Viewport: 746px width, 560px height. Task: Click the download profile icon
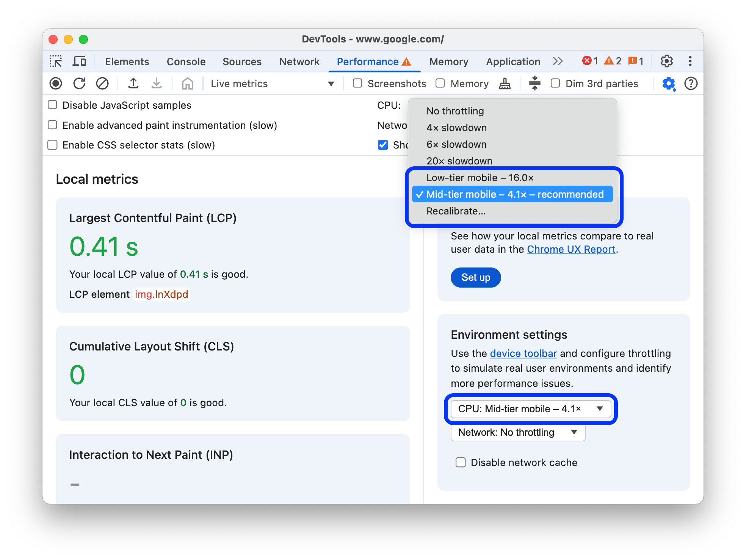pos(155,83)
